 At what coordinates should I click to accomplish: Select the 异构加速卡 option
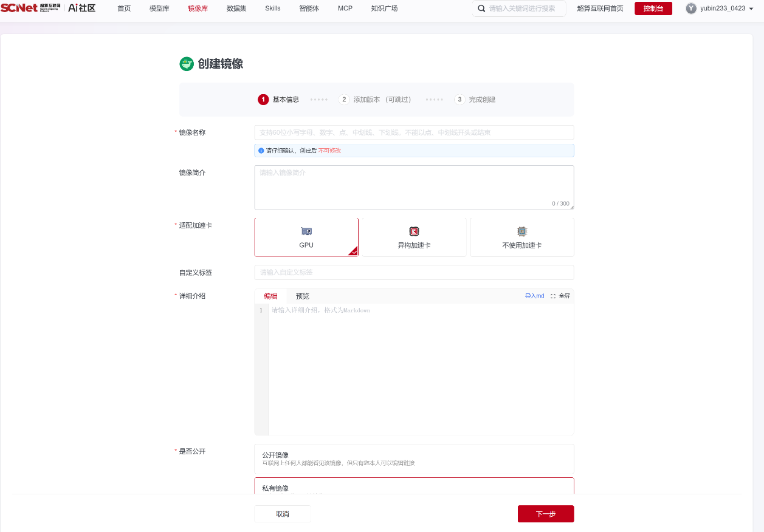(x=414, y=237)
